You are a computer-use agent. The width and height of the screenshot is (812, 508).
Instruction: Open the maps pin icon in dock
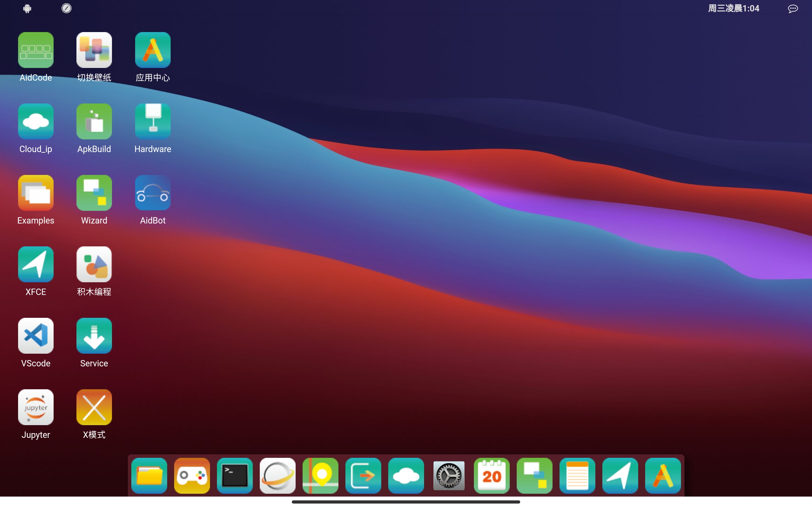[x=320, y=476]
